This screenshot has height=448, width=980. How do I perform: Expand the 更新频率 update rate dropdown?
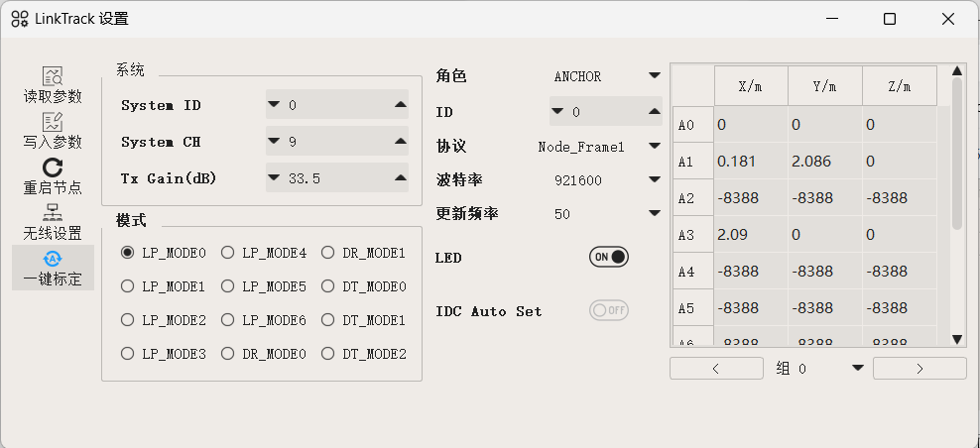[654, 213]
